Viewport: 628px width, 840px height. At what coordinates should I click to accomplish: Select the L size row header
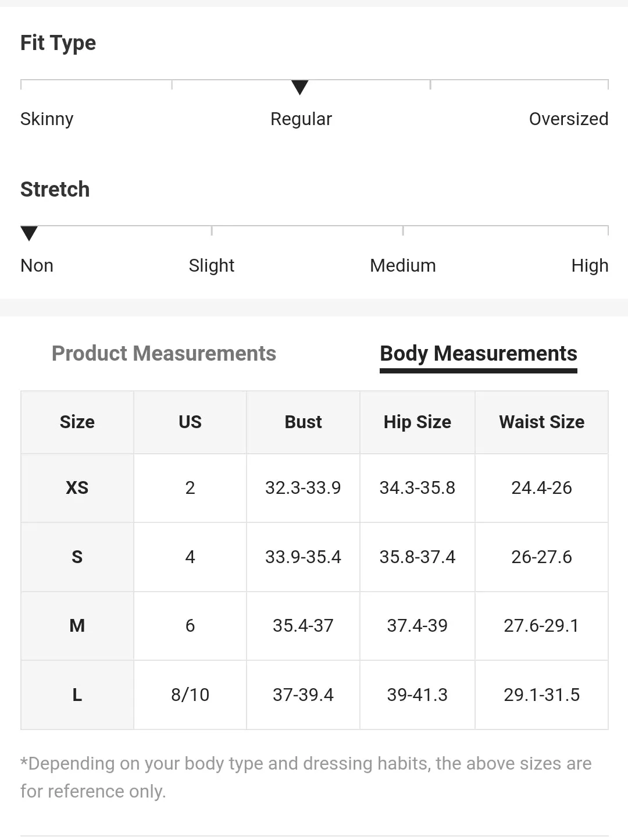77,695
